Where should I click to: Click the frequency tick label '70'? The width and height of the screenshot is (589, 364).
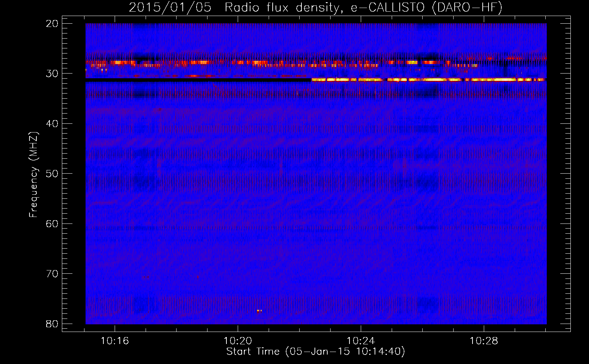coord(52,274)
